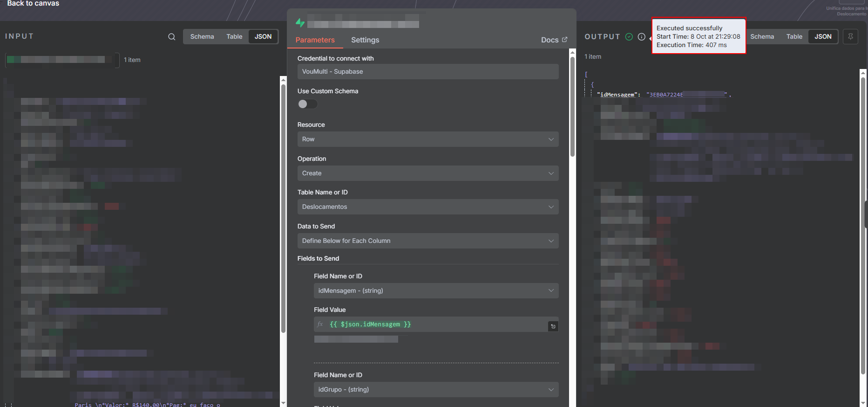Click the search icon in the INPUT panel
868x407 pixels.
pyautogui.click(x=172, y=37)
